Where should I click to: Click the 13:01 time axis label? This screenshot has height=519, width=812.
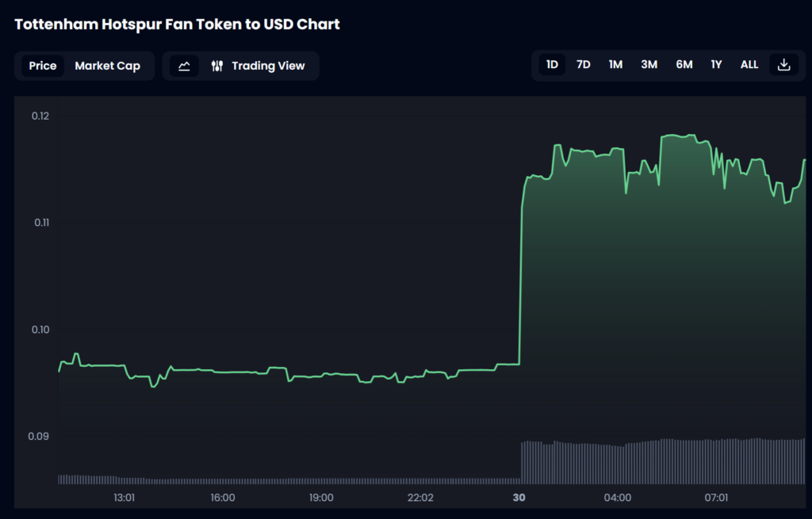[124, 498]
